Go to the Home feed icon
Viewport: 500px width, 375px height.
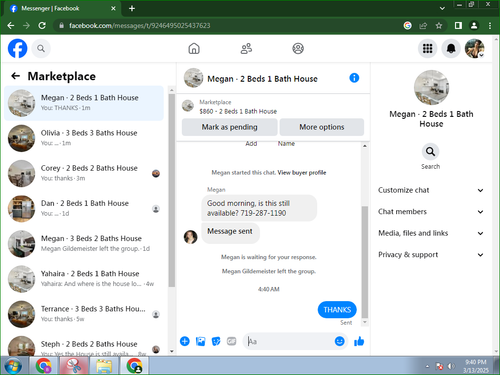(x=194, y=49)
